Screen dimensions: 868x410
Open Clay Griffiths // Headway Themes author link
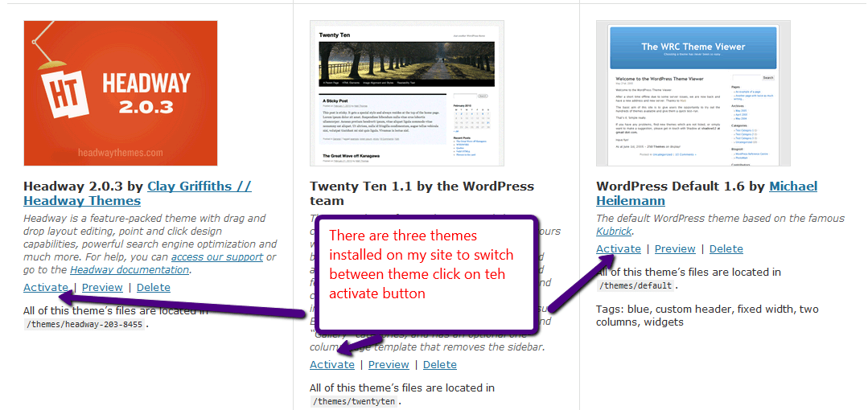(x=138, y=193)
